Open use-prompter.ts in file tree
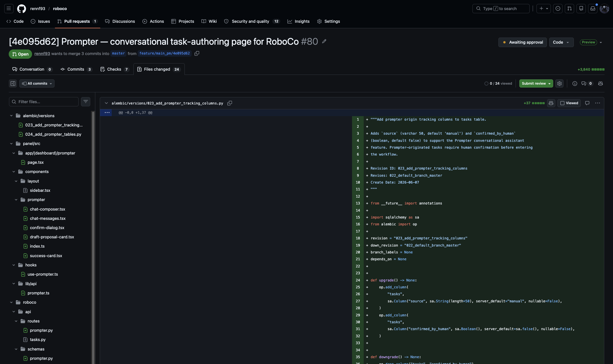613x364 pixels. tap(43, 274)
